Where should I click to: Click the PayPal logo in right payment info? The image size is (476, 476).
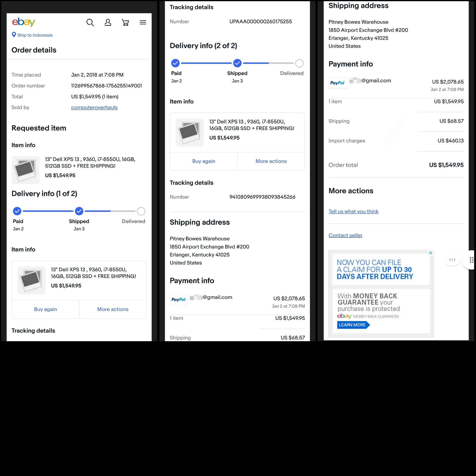coord(337,83)
